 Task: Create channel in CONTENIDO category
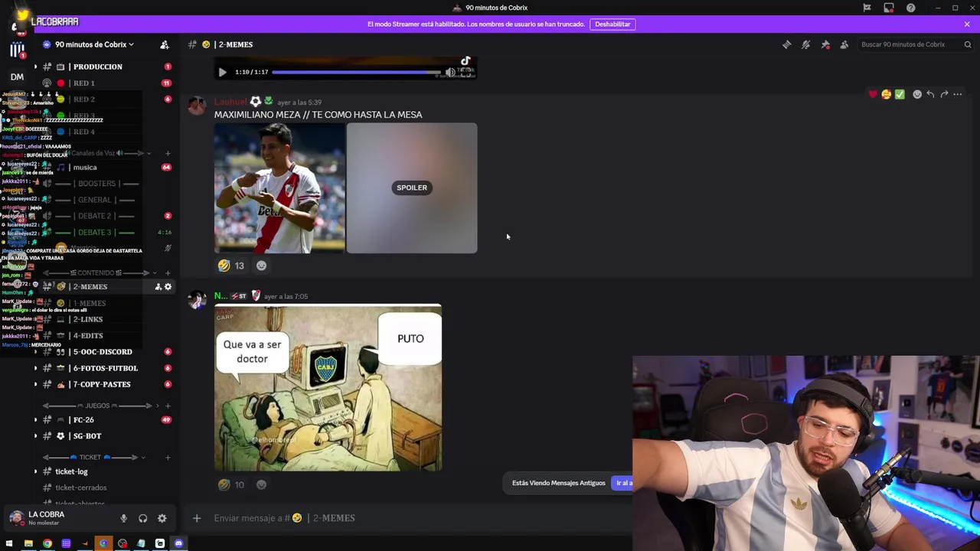(x=168, y=272)
